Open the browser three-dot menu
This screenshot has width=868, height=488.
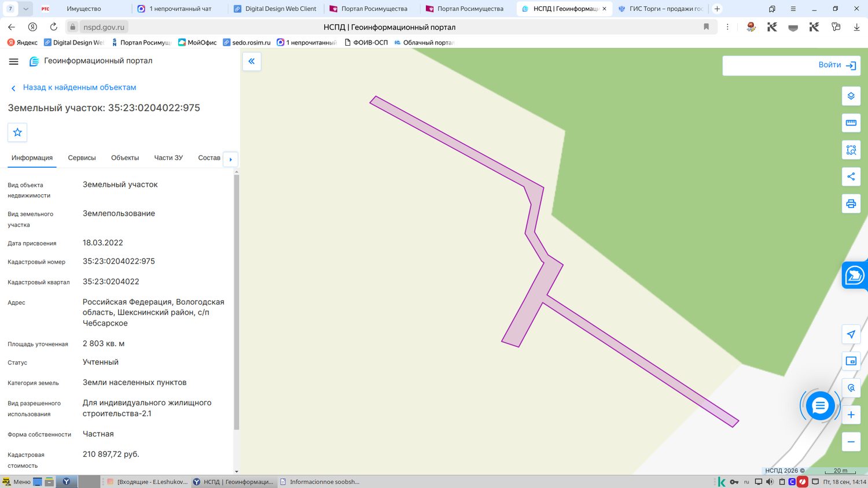pyautogui.click(x=727, y=27)
